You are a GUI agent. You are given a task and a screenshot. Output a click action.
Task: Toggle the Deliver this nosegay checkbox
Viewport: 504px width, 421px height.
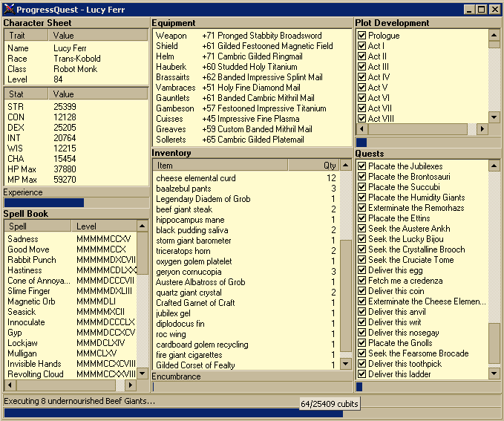coord(362,333)
